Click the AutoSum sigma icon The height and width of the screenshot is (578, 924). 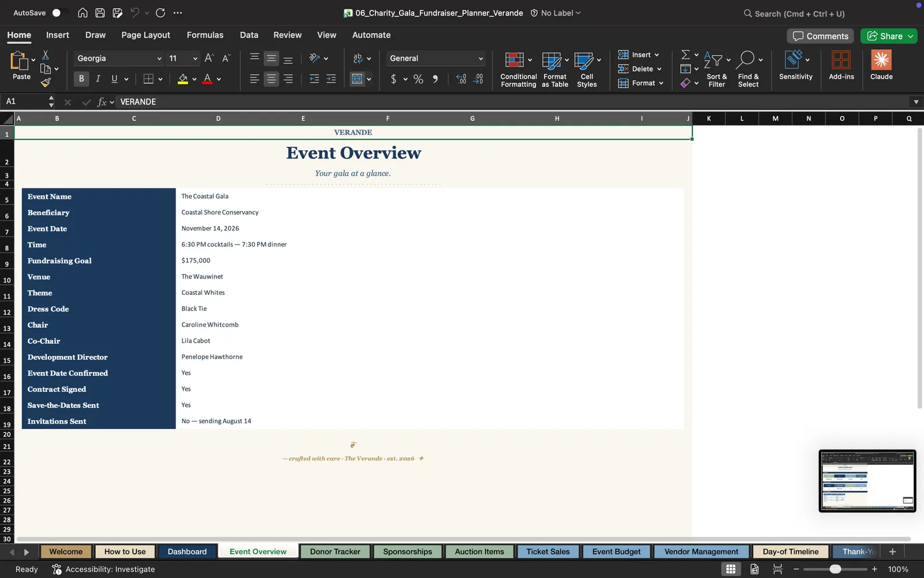[685, 55]
